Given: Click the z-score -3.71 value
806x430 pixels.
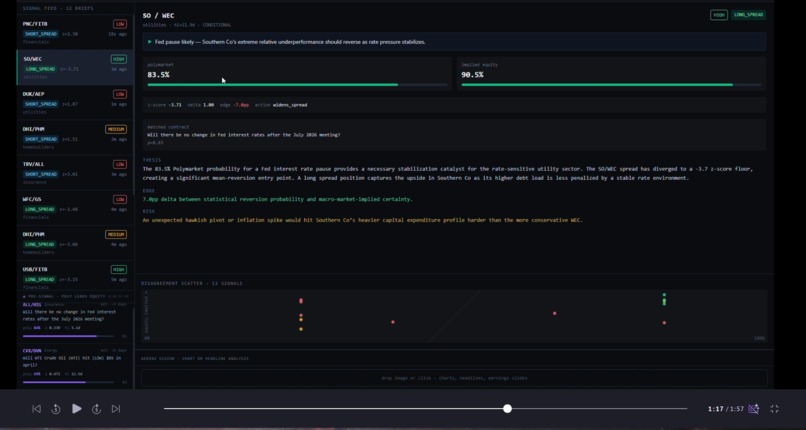Looking at the screenshot, I should point(175,105).
